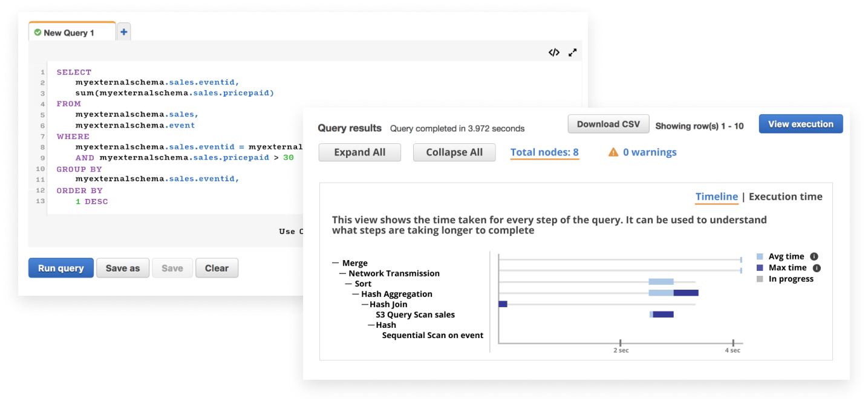This screenshot has height=404, width=868.
Task: Collapse the Sort tree node
Action: click(x=348, y=284)
